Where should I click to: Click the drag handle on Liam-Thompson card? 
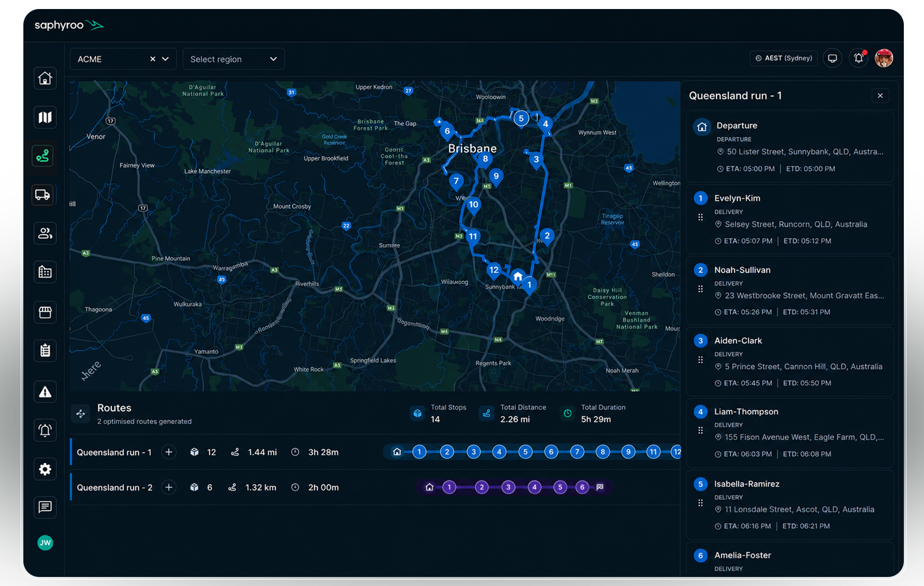tap(701, 430)
